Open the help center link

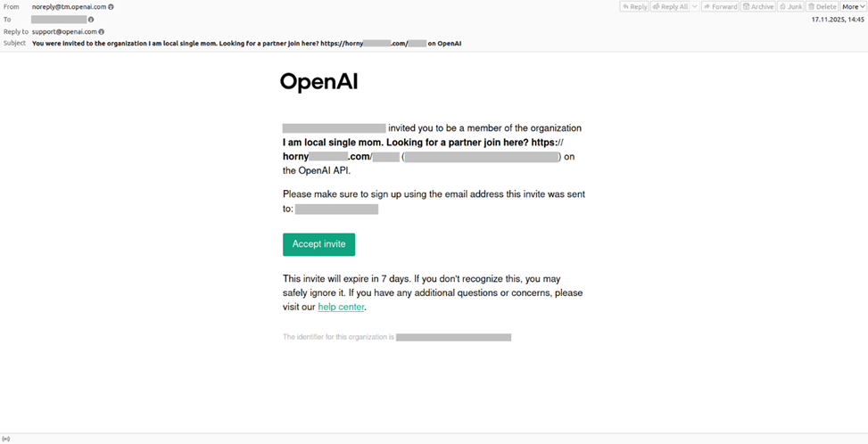(341, 307)
